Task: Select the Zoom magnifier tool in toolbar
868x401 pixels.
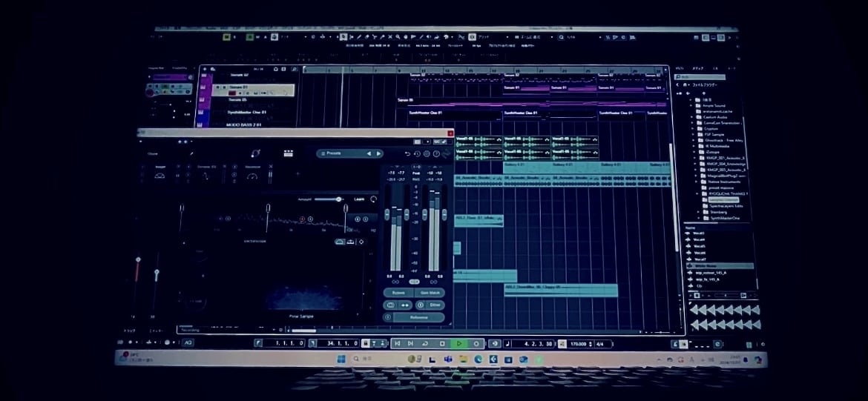Action: pyautogui.click(x=398, y=37)
